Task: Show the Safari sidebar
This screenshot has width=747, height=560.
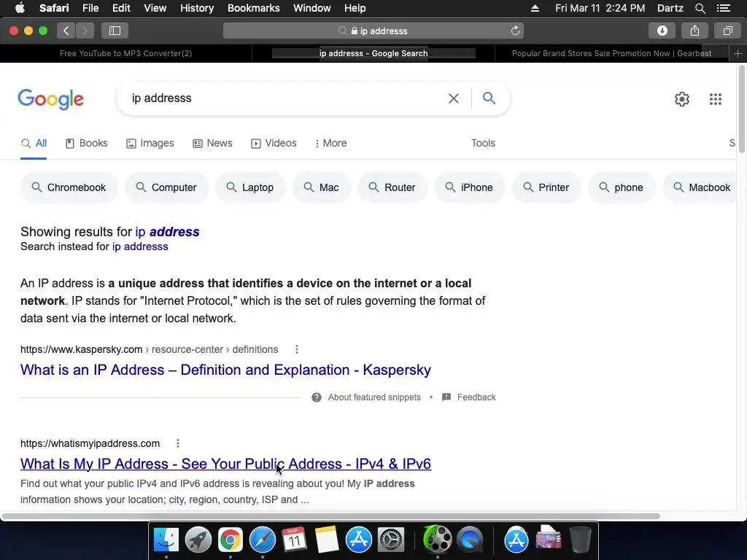Action: tap(115, 31)
